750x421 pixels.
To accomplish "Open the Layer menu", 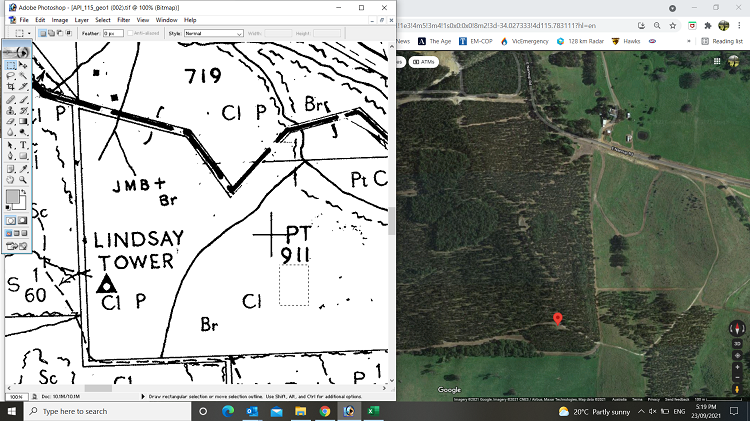I will coord(81,19).
